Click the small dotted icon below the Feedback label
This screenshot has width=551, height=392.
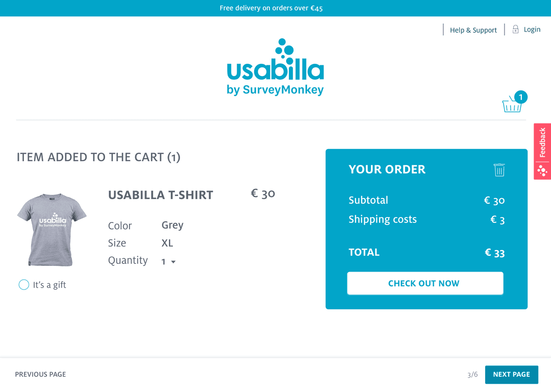coord(542,170)
